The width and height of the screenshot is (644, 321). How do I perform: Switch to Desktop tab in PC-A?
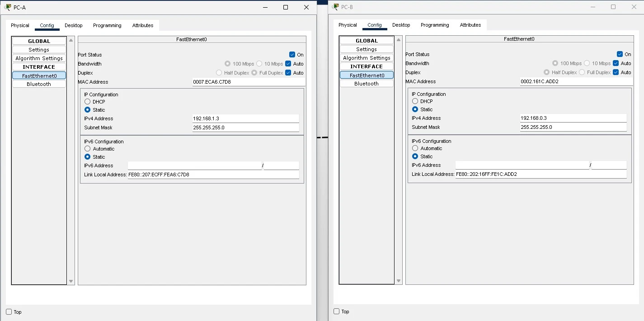tap(74, 25)
